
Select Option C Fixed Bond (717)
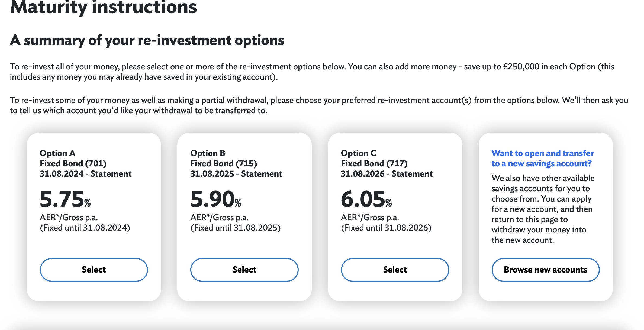pyautogui.click(x=395, y=270)
